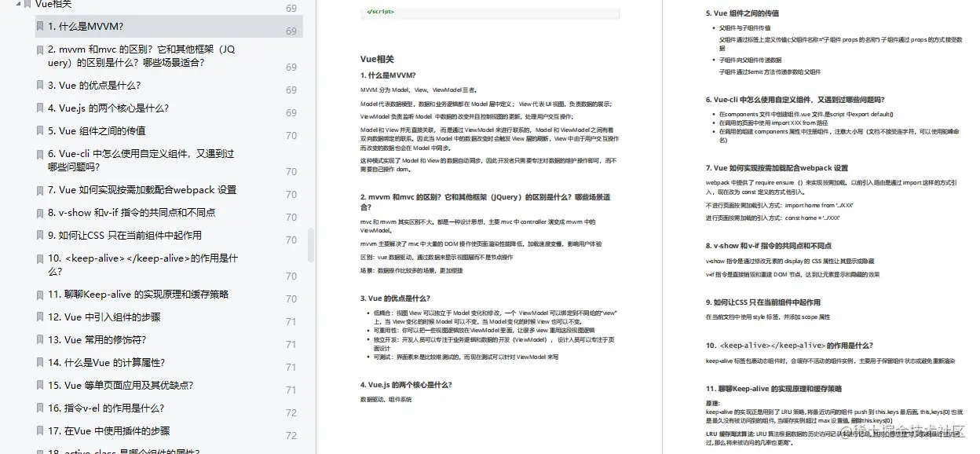Click bookmark icon beside 10. keep-alive 的作用是什么
The image size is (980, 454).
click(x=40, y=258)
